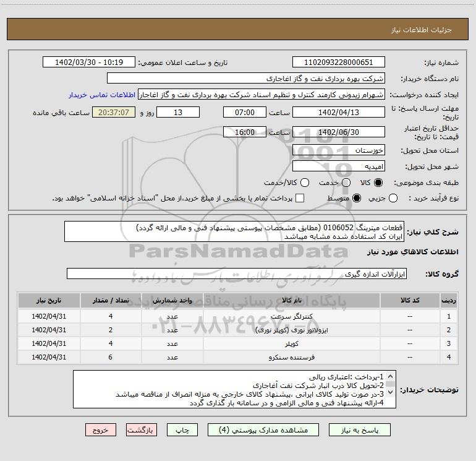
Task: Click تعداد / مقدار column header
Action: pyautogui.click(x=111, y=300)
